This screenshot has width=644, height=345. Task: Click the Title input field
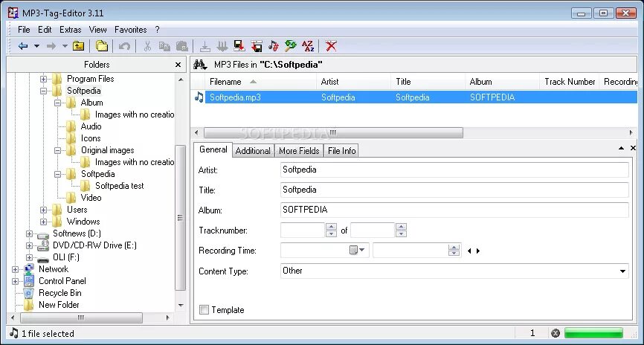click(x=454, y=190)
